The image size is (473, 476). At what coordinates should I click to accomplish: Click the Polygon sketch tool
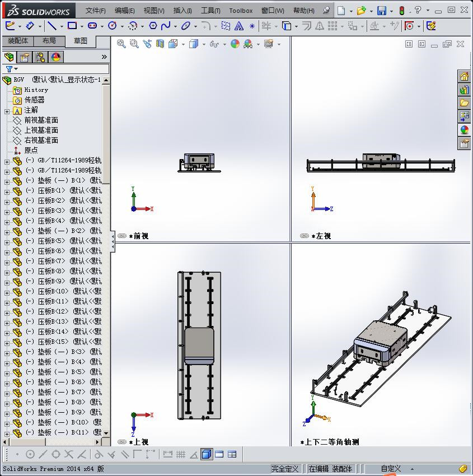tap(153, 26)
